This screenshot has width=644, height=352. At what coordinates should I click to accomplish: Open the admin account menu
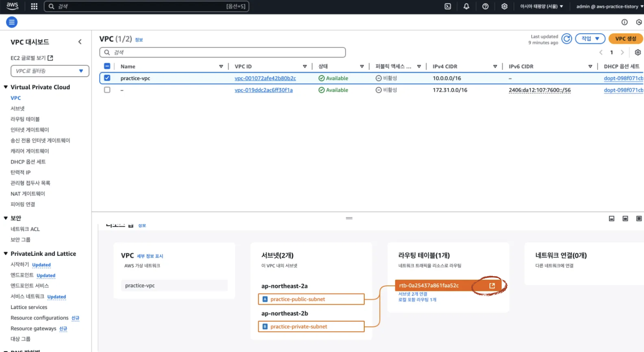pyautogui.click(x=610, y=6)
